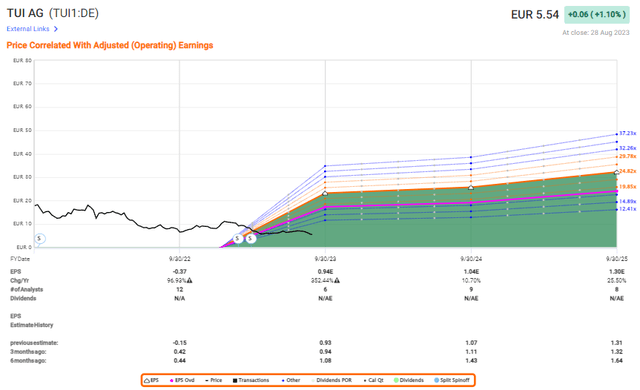
Task: Click the EPS estimate 1.30E
Action: [x=616, y=272]
